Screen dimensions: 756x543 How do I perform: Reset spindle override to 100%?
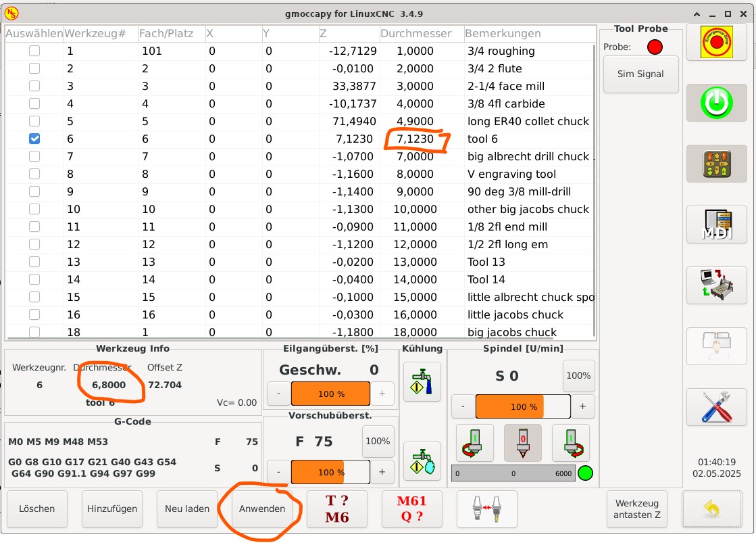pyautogui.click(x=578, y=375)
